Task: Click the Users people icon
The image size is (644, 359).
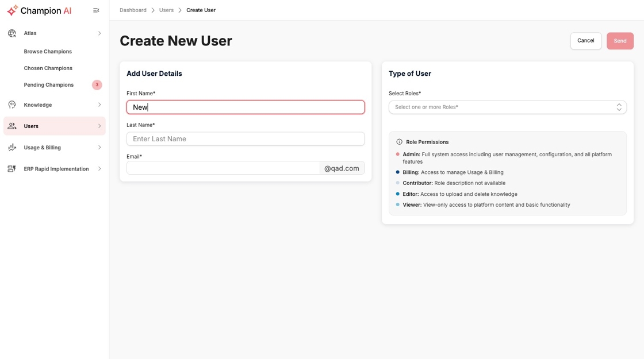Action: tap(12, 126)
